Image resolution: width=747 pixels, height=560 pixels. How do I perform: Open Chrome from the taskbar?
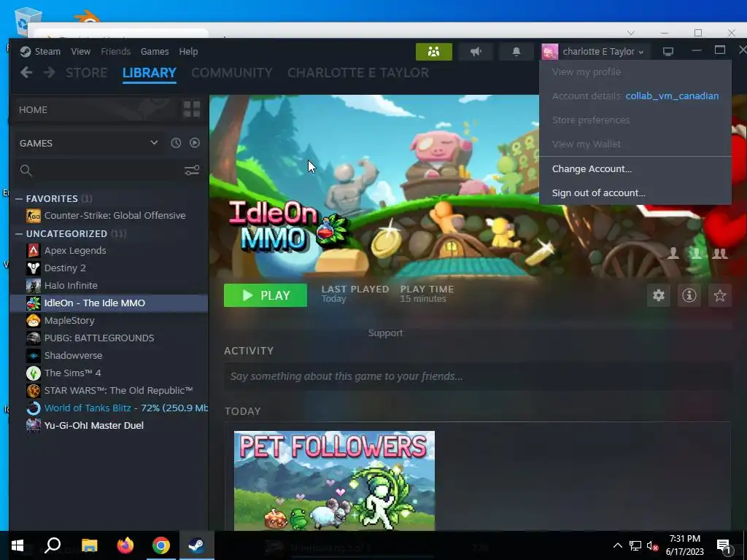[x=161, y=545]
